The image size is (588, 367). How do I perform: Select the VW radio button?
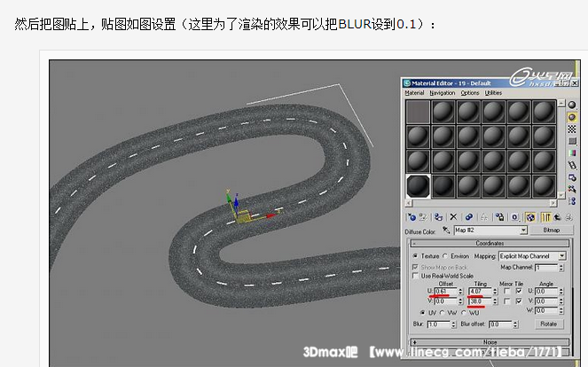pyautogui.click(x=443, y=313)
